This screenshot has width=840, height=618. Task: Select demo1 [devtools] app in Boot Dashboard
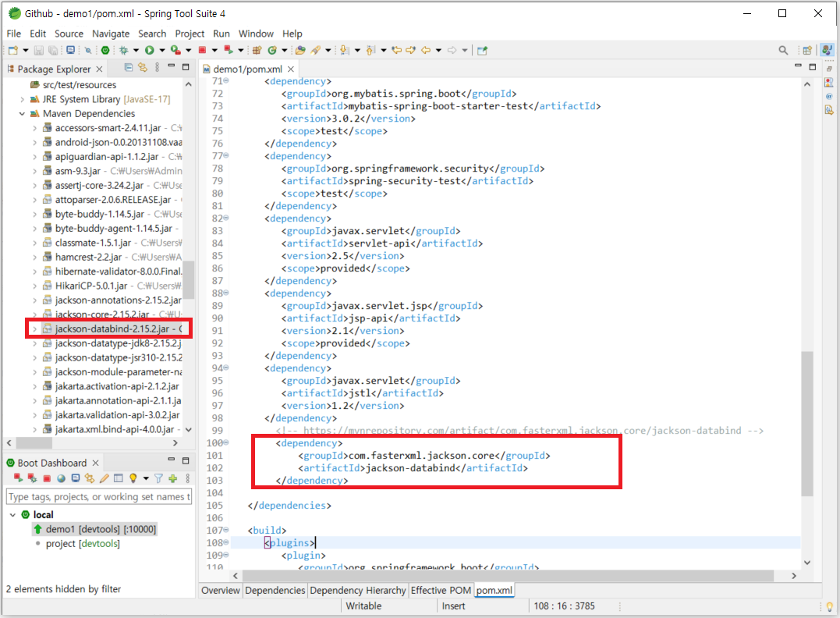coord(95,529)
